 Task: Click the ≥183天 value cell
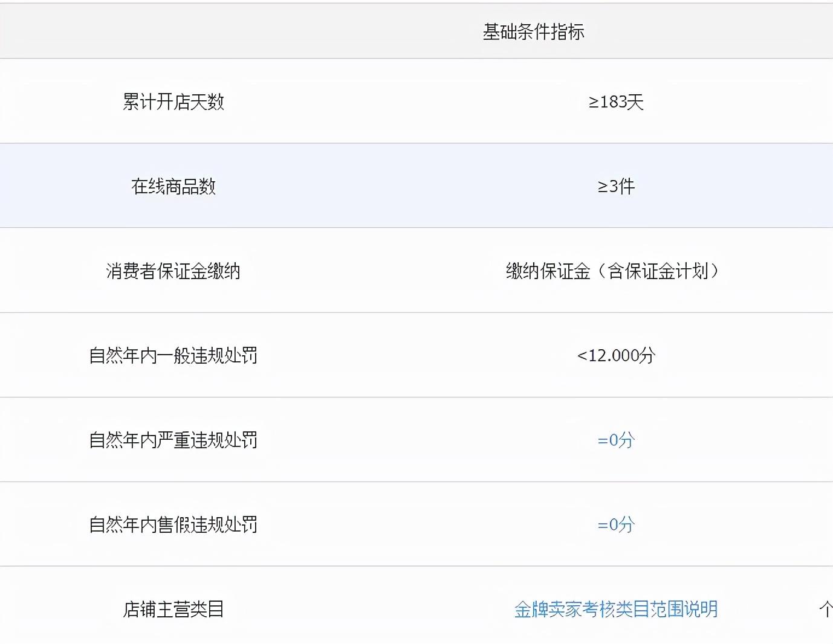click(x=616, y=101)
